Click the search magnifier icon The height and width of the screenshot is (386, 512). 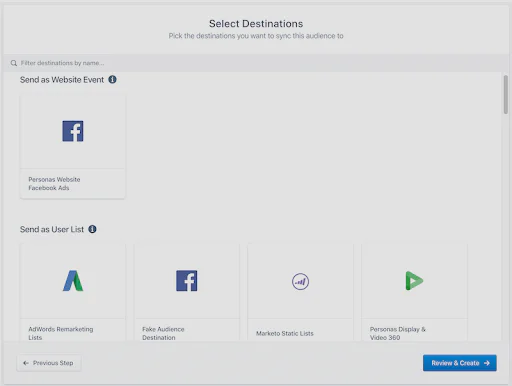(14, 63)
